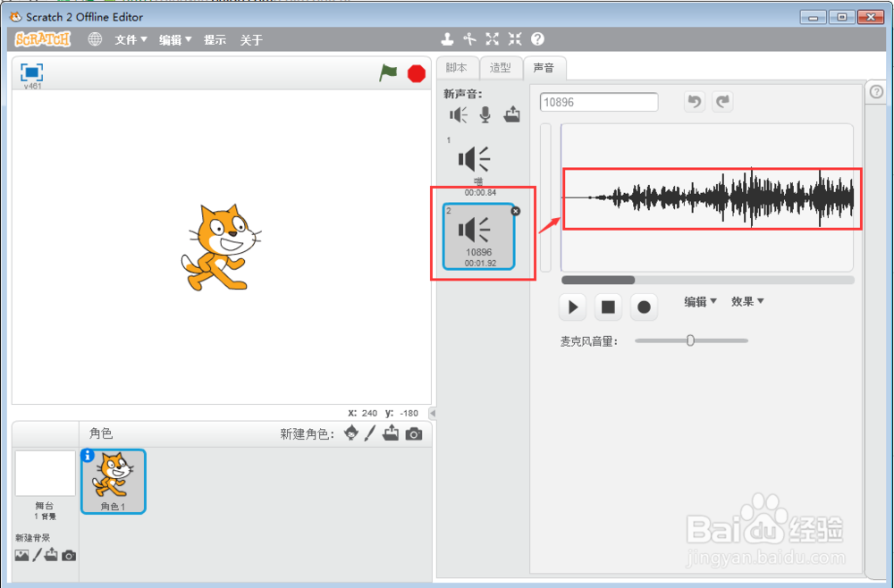Screen dimensions: 894x588
Task: Play the sound
Action: tap(573, 307)
